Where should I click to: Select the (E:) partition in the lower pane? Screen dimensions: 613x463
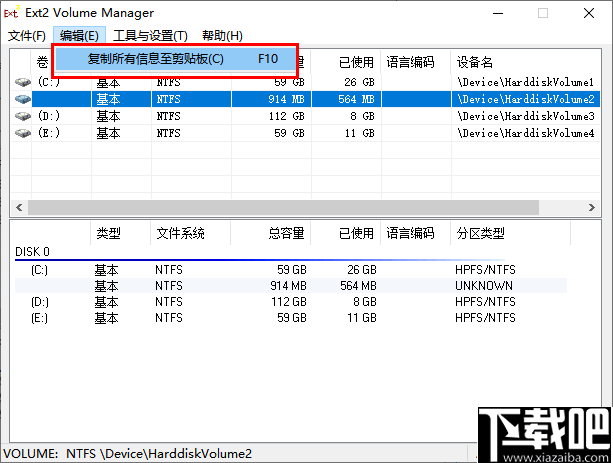[x=39, y=318]
